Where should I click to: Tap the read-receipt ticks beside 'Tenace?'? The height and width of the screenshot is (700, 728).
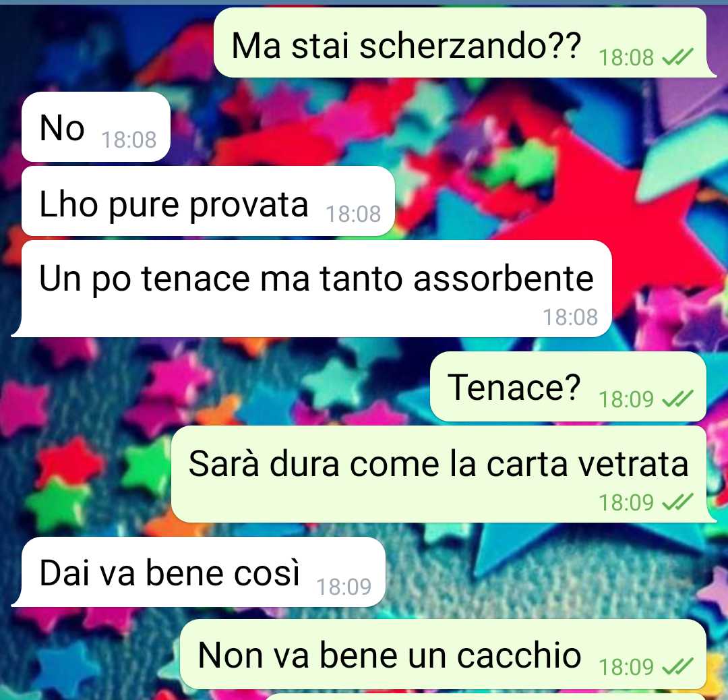677,399
